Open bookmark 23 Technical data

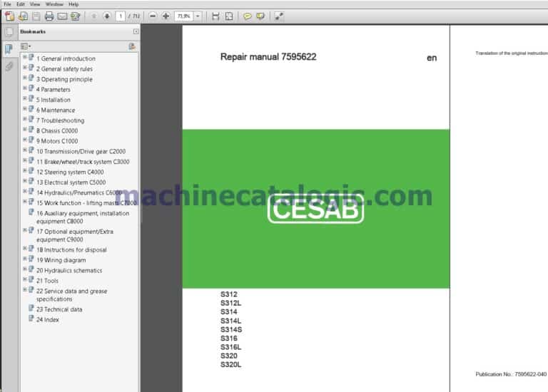coord(59,309)
